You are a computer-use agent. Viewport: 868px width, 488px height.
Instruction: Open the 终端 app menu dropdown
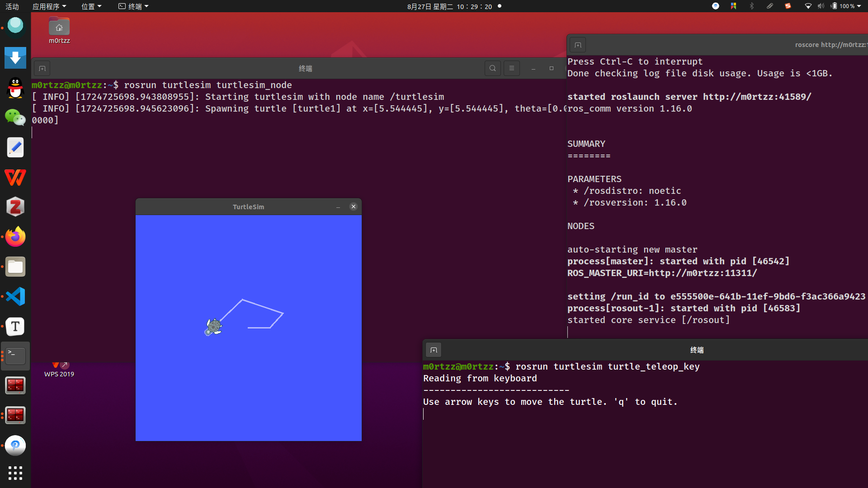(133, 6)
